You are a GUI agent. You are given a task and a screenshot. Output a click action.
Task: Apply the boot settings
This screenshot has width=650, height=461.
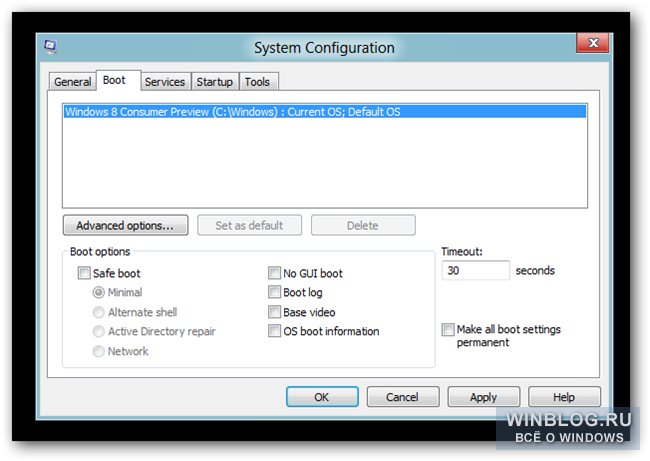(483, 397)
